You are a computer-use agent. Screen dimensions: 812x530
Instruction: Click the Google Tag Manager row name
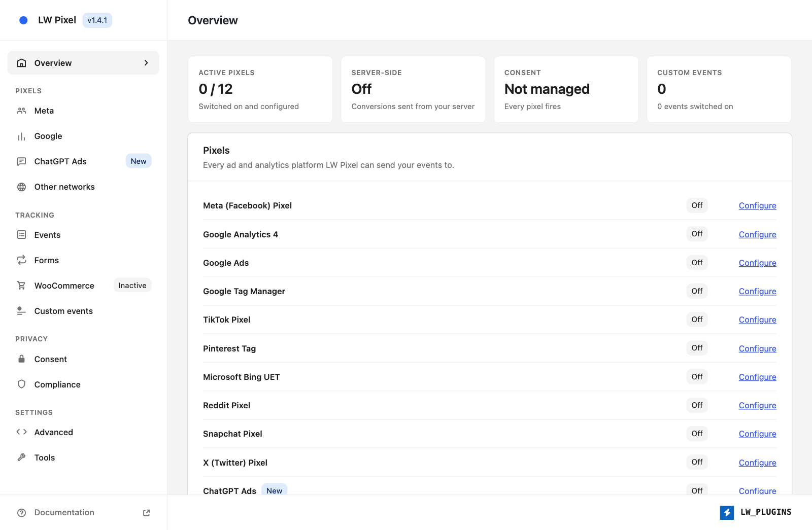[244, 291]
